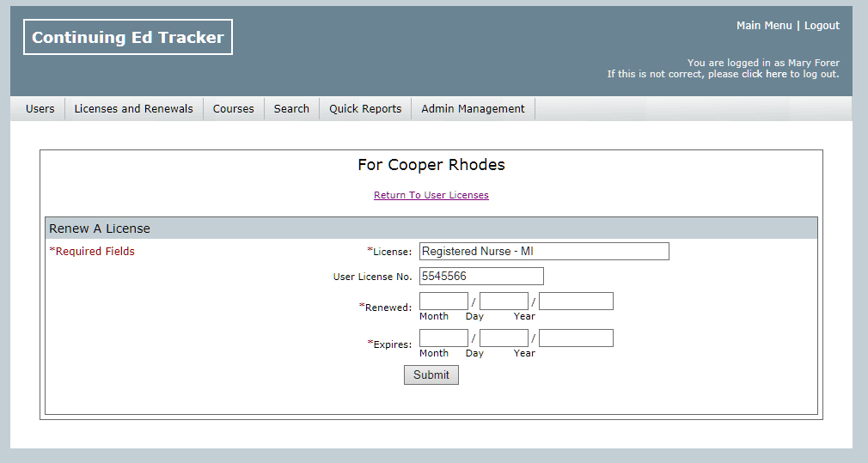Open the Admin Management menu
The width and height of the screenshot is (868, 463).
pos(473,109)
